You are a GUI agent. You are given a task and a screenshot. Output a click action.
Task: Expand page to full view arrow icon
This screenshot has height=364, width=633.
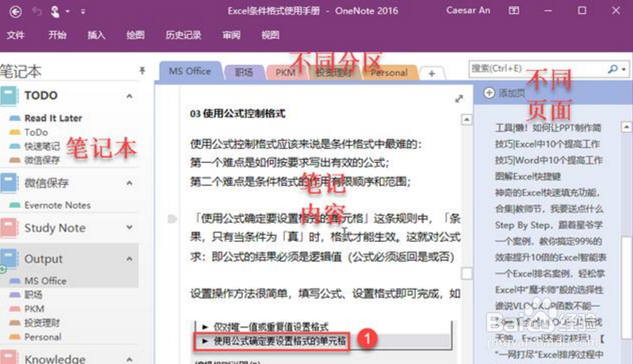tap(459, 99)
